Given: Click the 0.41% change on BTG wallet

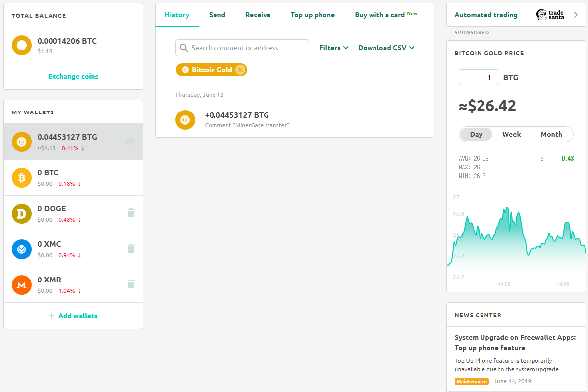Looking at the screenshot, I should [x=73, y=148].
